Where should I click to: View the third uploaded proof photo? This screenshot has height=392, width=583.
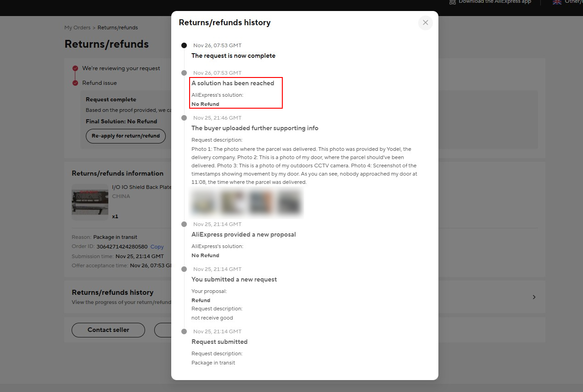click(x=261, y=202)
